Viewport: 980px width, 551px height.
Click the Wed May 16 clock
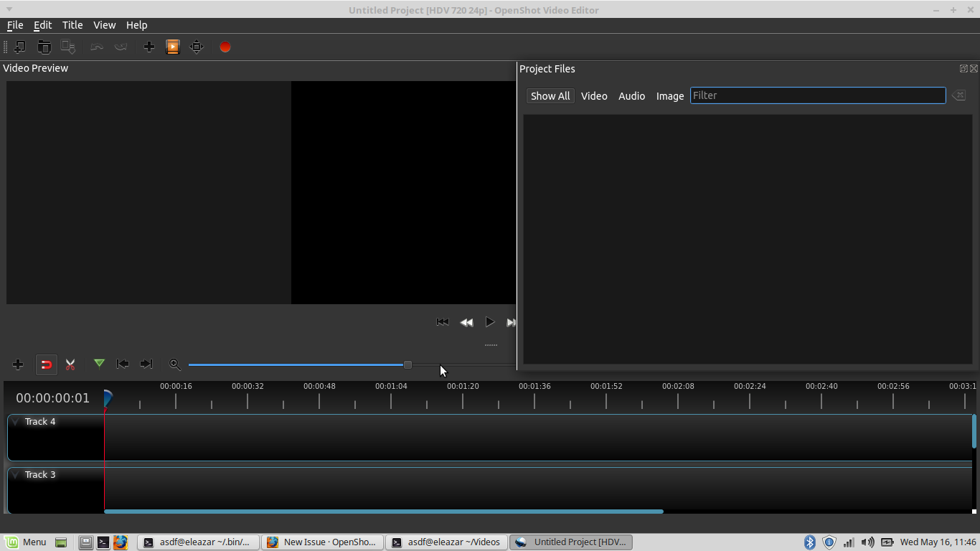pyautogui.click(x=938, y=542)
